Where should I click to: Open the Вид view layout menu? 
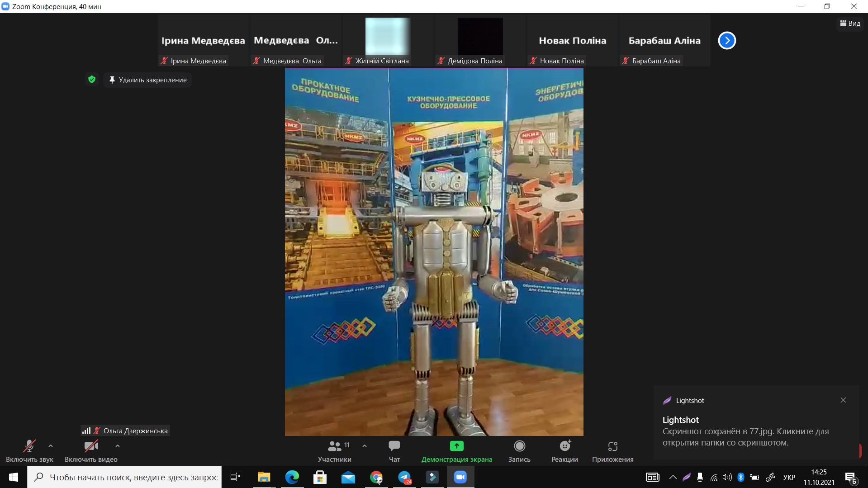(850, 24)
